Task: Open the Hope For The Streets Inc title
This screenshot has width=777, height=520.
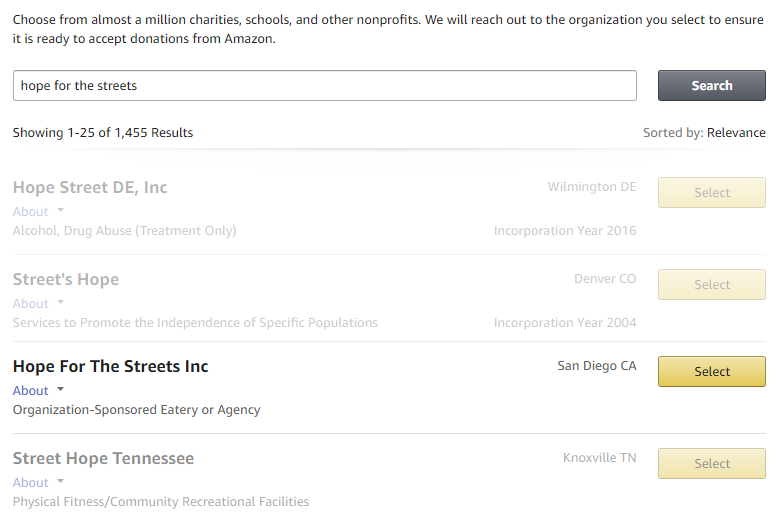Action: [x=110, y=366]
